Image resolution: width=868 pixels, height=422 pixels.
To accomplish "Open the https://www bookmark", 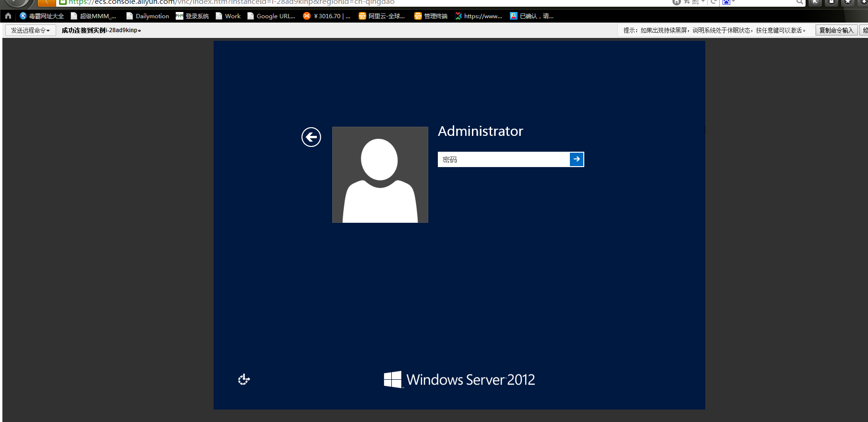I will point(479,16).
